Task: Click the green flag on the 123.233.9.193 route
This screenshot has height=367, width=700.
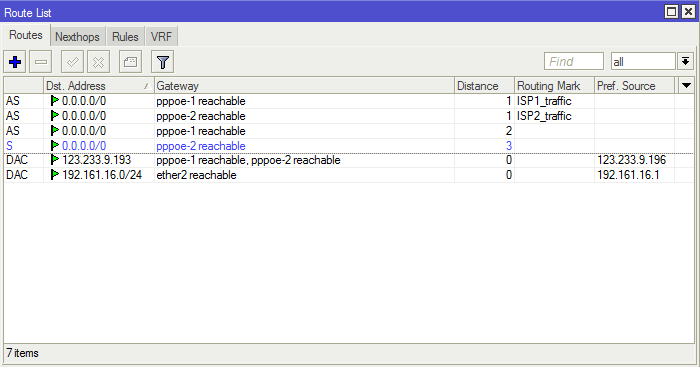Action: tap(55, 160)
